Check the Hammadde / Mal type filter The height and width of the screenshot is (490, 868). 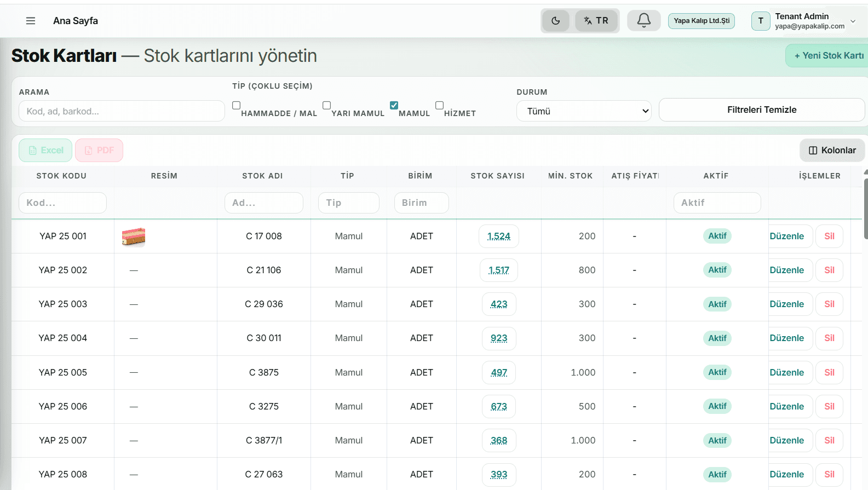click(236, 105)
